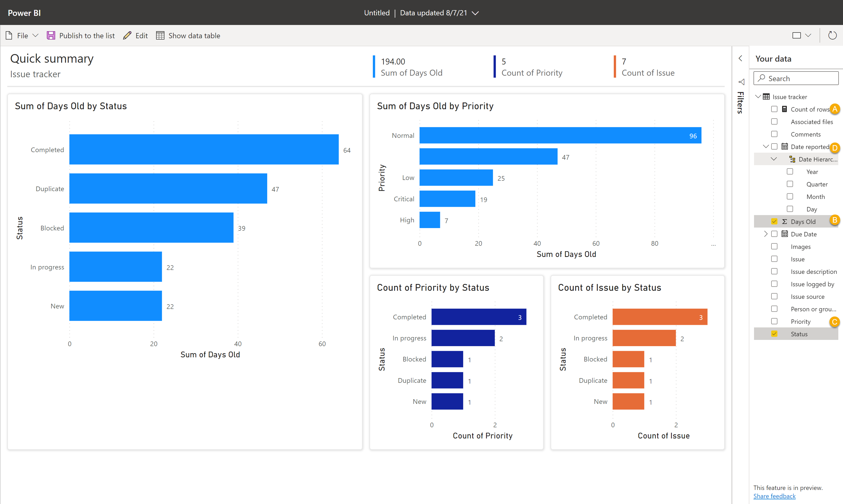Click the save icon next to Publish
This screenshot has height=504, width=843.
click(x=51, y=35)
